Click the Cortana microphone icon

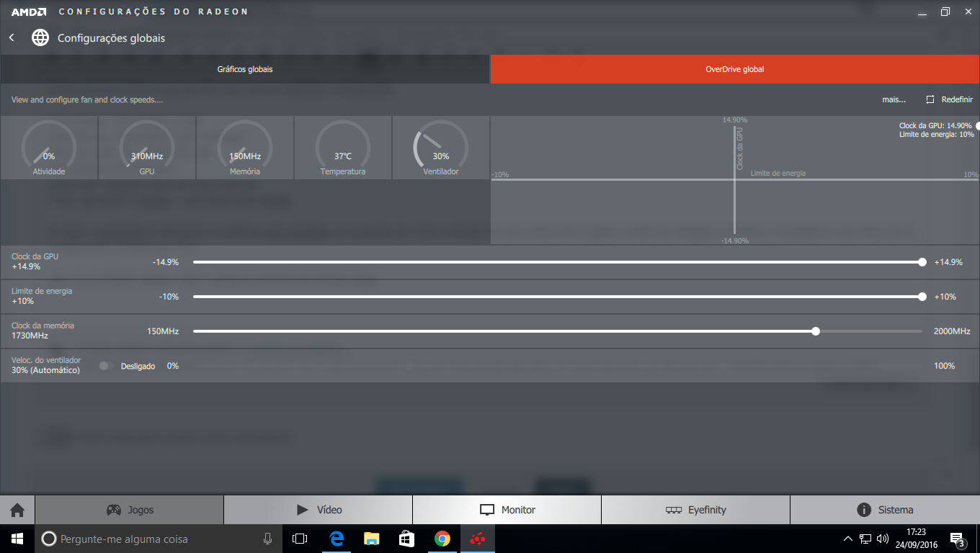coord(267,539)
